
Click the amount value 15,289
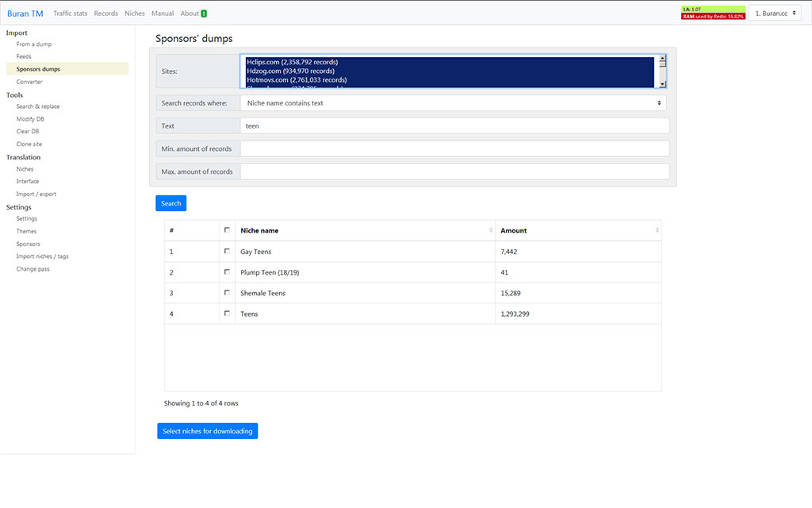point(511,293)
